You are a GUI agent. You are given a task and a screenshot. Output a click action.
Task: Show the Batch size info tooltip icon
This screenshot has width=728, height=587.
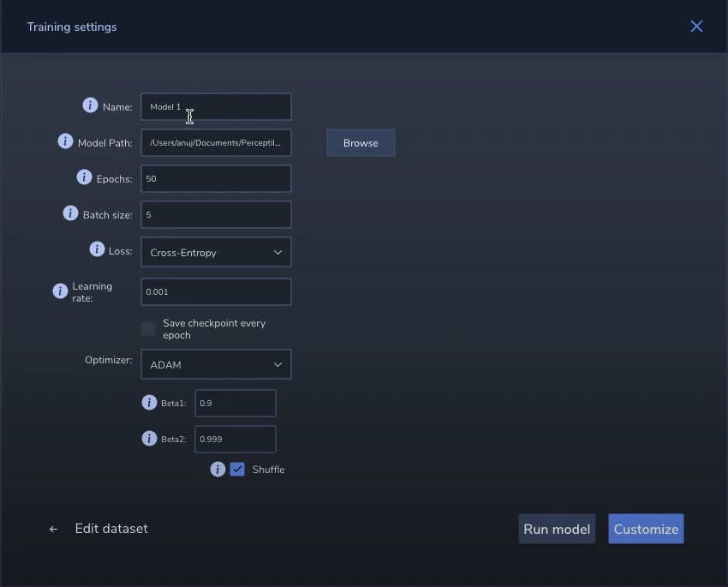click(70, 213)
